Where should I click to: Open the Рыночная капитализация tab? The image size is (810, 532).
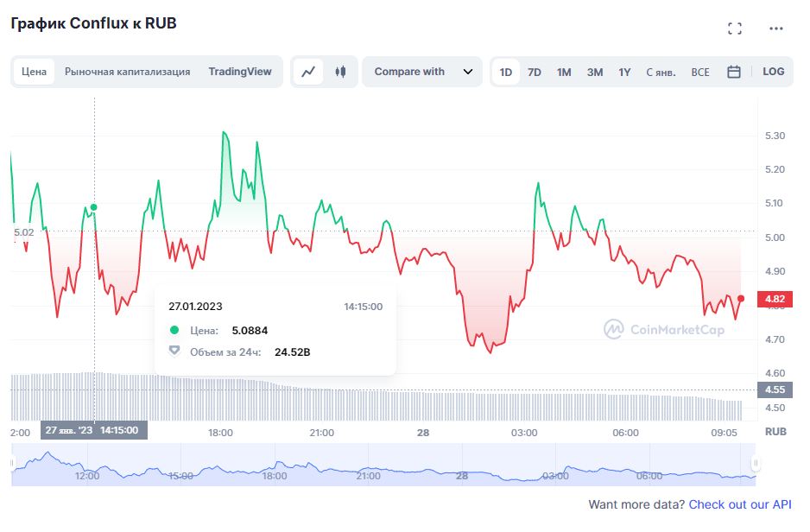pyautogui.click(x=127, y=72)
